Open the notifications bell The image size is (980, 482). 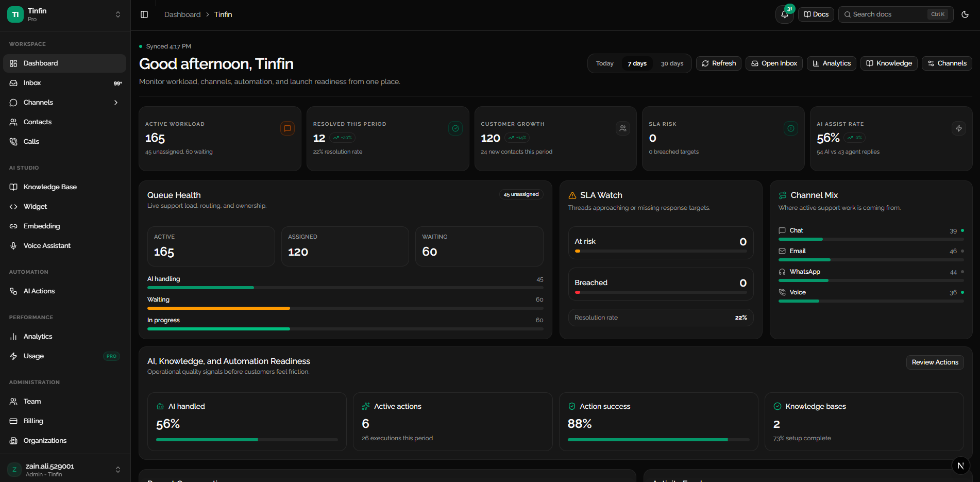click(785, 14)
